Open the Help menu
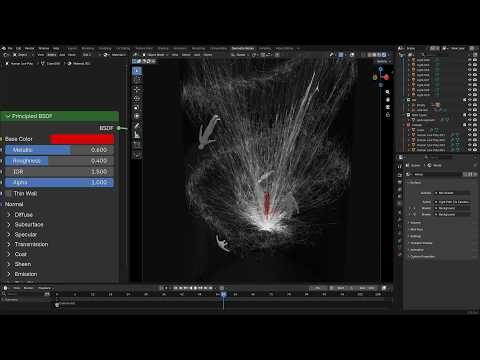The image size is (480, 360). 56,48
